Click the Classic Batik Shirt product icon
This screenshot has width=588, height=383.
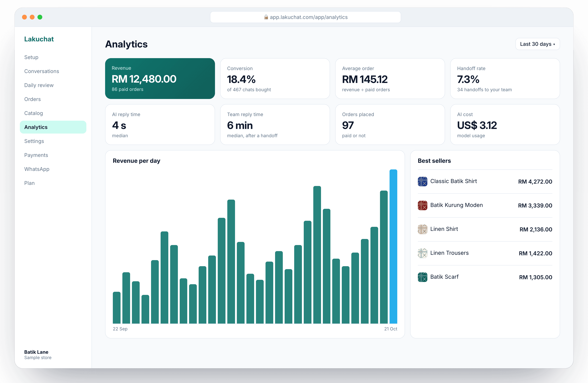click(x=422, y=181)
